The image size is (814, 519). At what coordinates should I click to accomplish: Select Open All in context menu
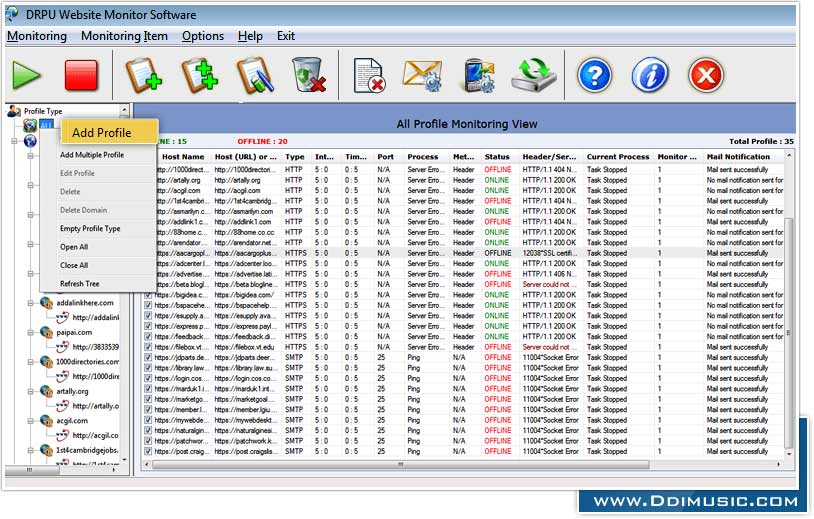click(74, 247)
